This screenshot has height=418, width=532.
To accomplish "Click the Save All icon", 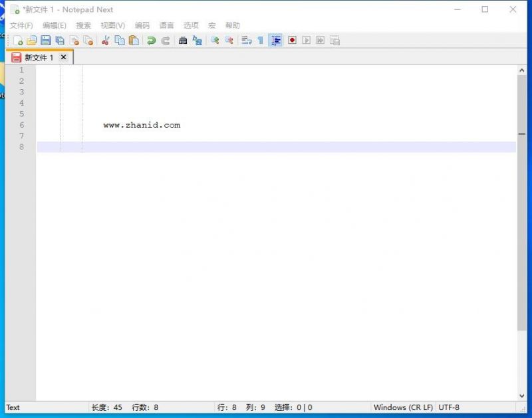I will pos(60,41).
